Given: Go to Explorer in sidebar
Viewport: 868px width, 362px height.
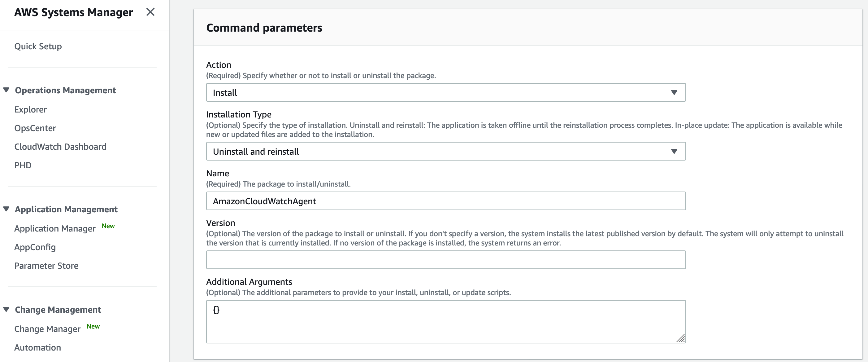Looking at the screenshot, I should coord(30,110).
